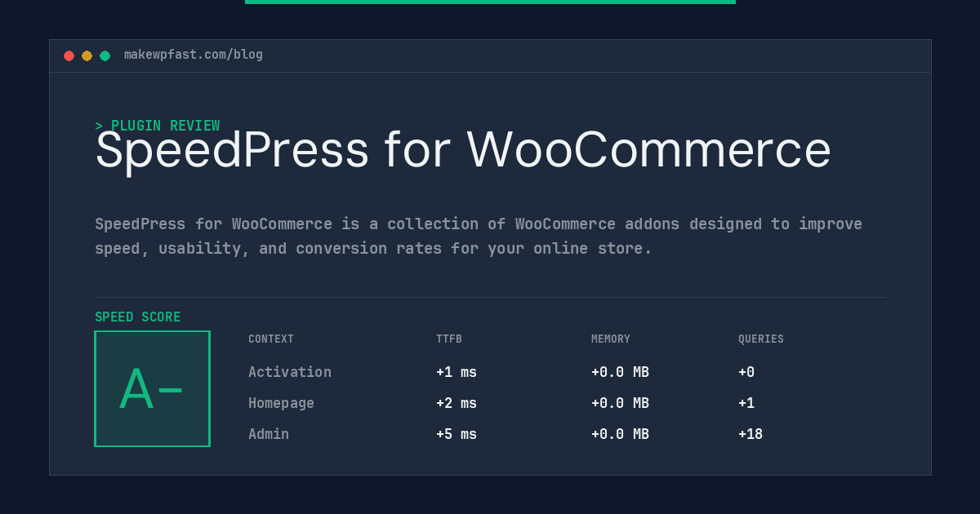980x514 pixels.
Task: Click the red window dot
Action: (x=69, y=55)
